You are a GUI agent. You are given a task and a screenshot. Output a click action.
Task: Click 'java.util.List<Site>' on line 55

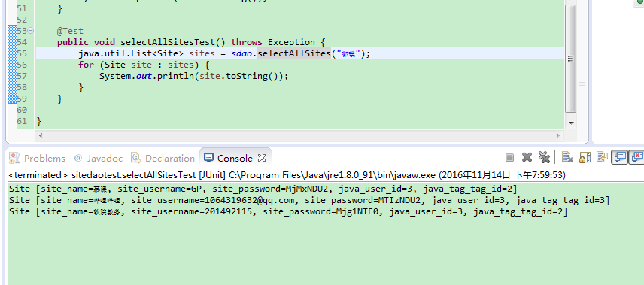click(131, 53)
